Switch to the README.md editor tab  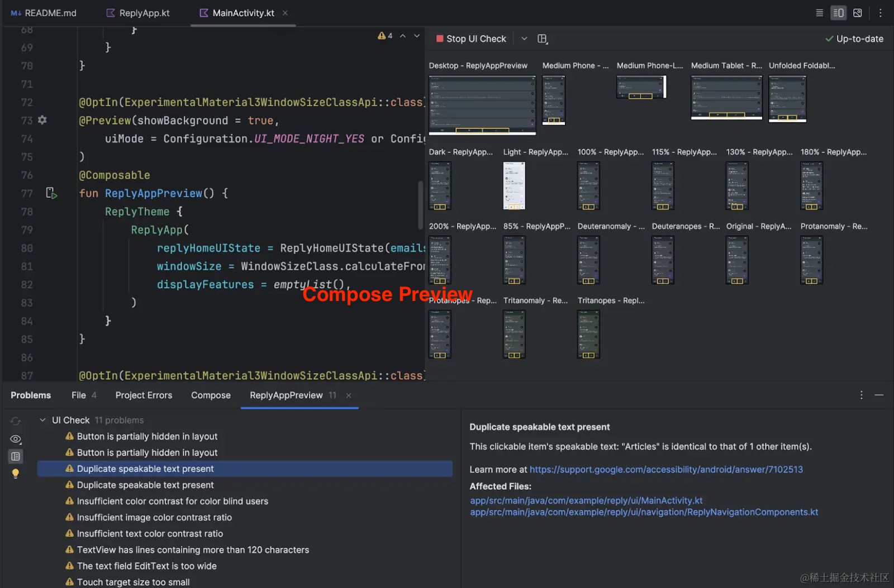tap(44, 13)
